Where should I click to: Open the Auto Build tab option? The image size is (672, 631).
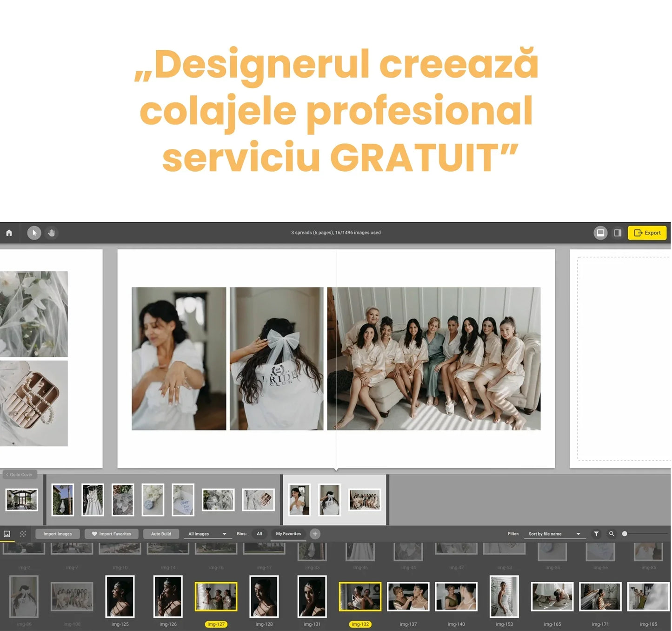[161, 534]
